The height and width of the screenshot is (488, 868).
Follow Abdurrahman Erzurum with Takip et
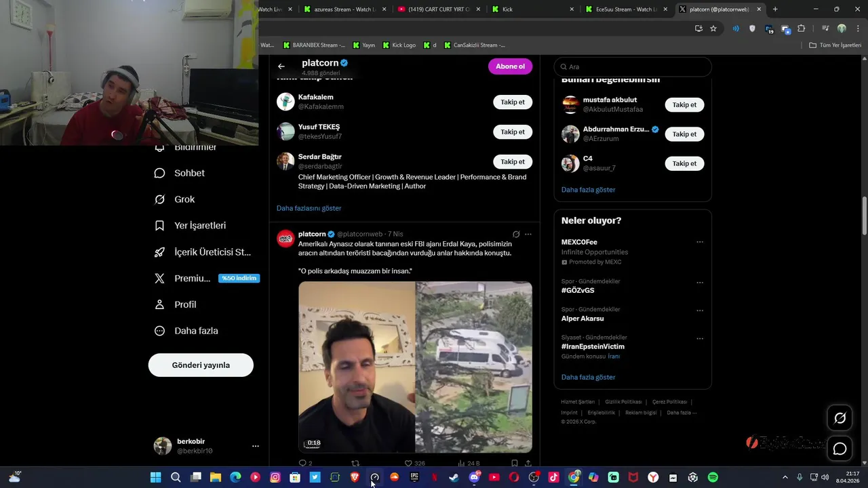click(x=684, y=134)
